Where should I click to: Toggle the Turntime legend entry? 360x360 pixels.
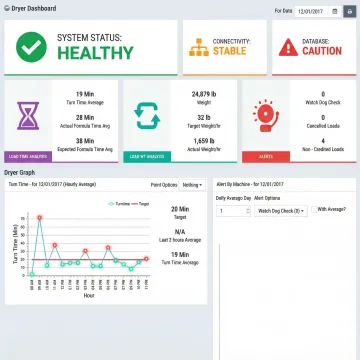coord(119,204)
